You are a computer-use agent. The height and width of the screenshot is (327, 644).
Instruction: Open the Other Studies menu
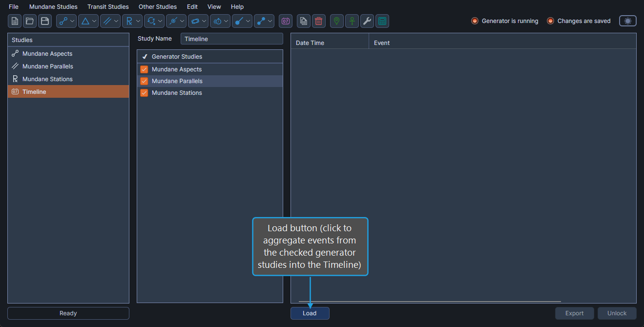158,7
